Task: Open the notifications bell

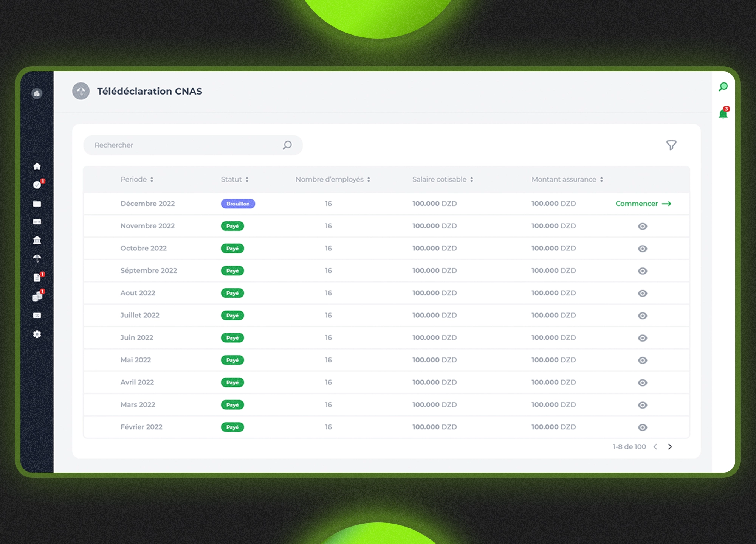Action: click(x=723, y=113)
